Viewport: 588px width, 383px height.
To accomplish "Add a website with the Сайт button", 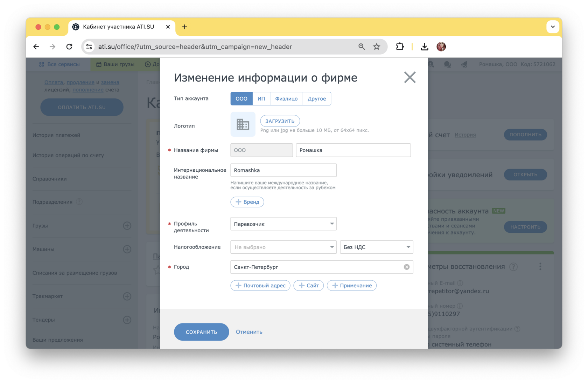I will pyautogui.click(x=308, y=286).
